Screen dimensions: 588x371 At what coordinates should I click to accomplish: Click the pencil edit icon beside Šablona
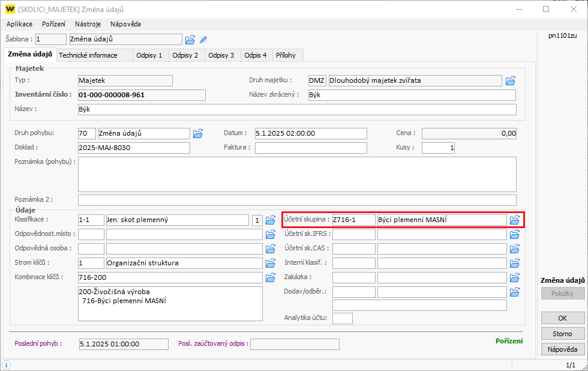[203, 40]
